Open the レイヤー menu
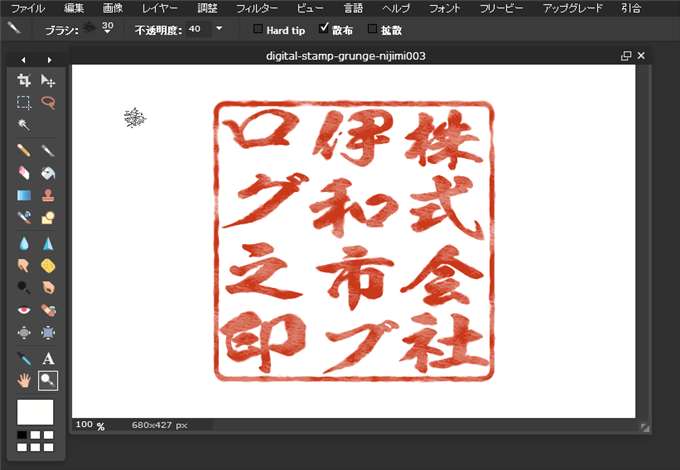 (x=160, y=8)
